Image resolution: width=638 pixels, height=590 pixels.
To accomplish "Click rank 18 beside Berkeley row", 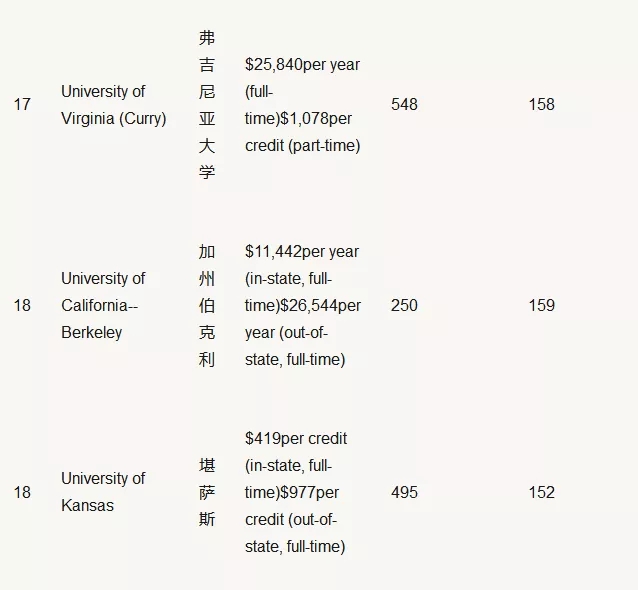I will (x=22, y=306).
